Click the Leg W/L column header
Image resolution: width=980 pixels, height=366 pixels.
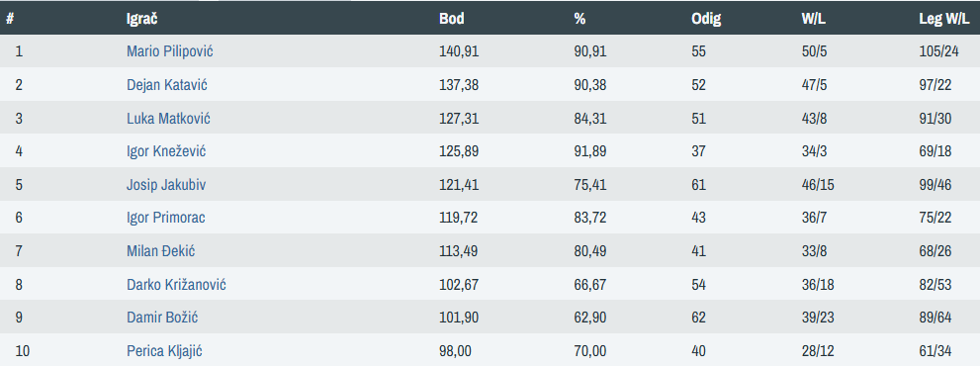[x=944, y=18]
